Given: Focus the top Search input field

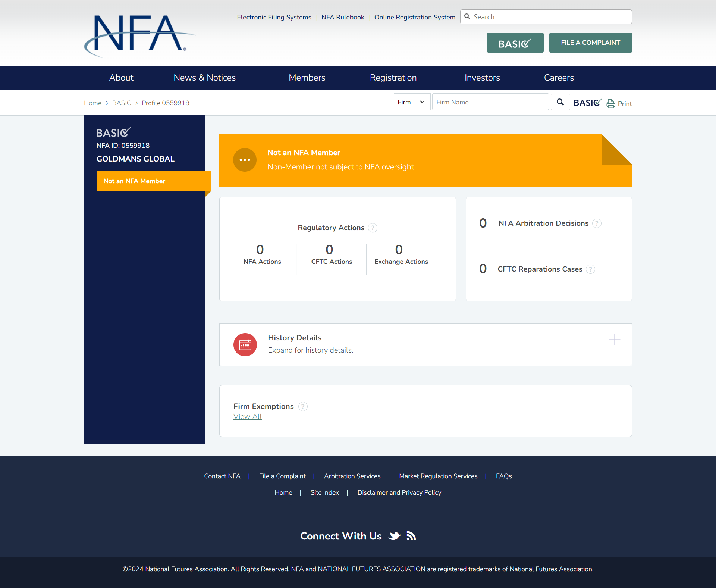Looking at the screenshot, I should (546, 17).
